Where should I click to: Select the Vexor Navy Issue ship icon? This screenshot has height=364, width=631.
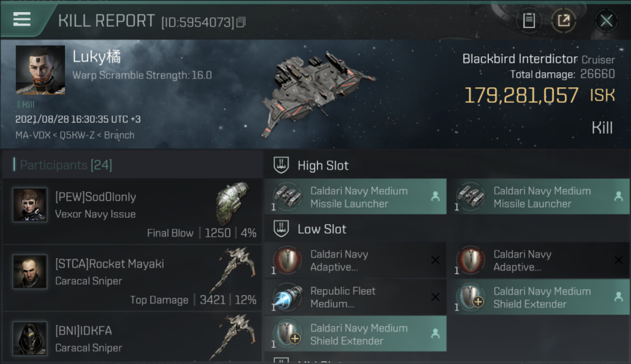[232, 203]
